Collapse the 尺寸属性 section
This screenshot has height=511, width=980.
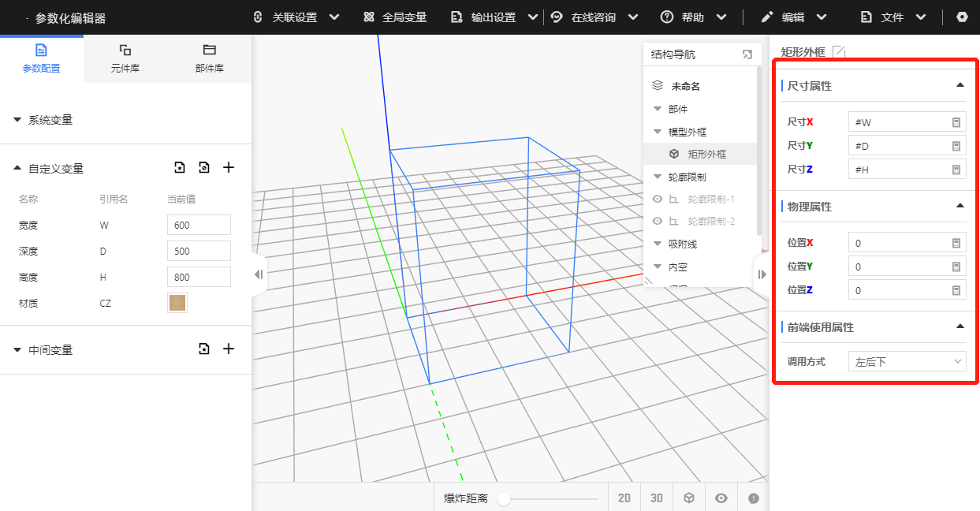960,85
